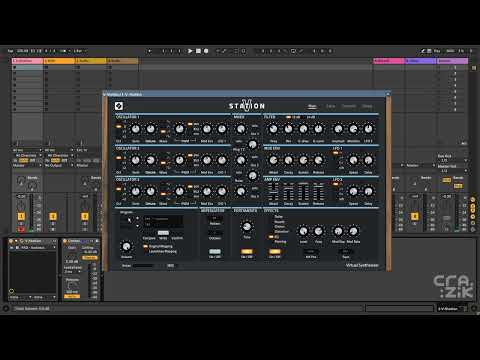Click the Portamento Time knob
The image size is (480, 360).
pyautogui.click(x=247, y=227)
